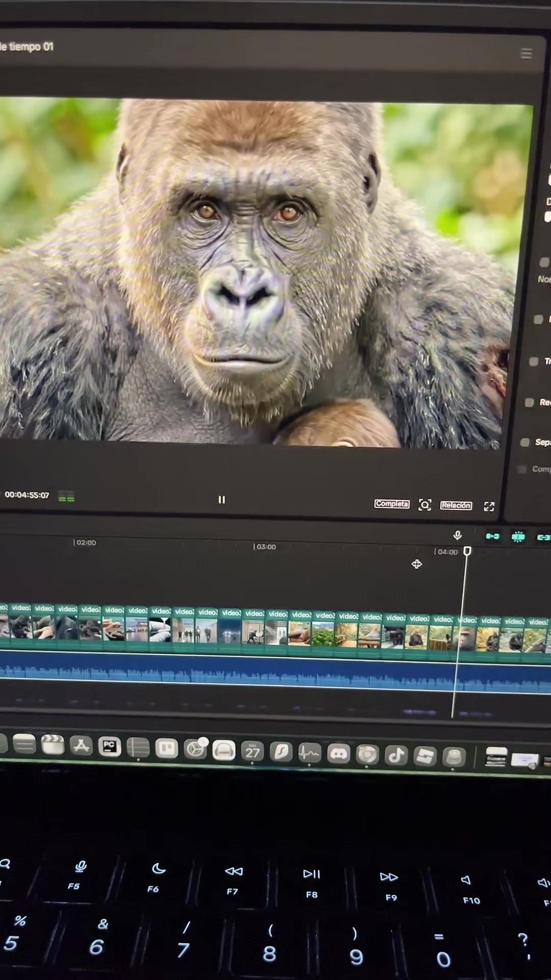The height and width of the screenshot is (980, 551).
Task: Click the zoom-to-fit preview icon
Action: 424,505
